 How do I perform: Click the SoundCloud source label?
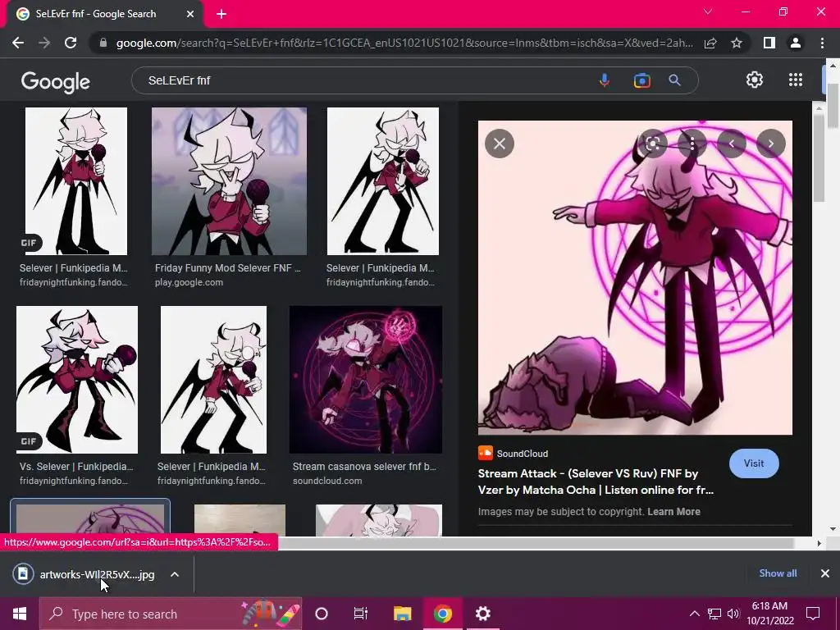pyautogui.click(x=522, y=454)
